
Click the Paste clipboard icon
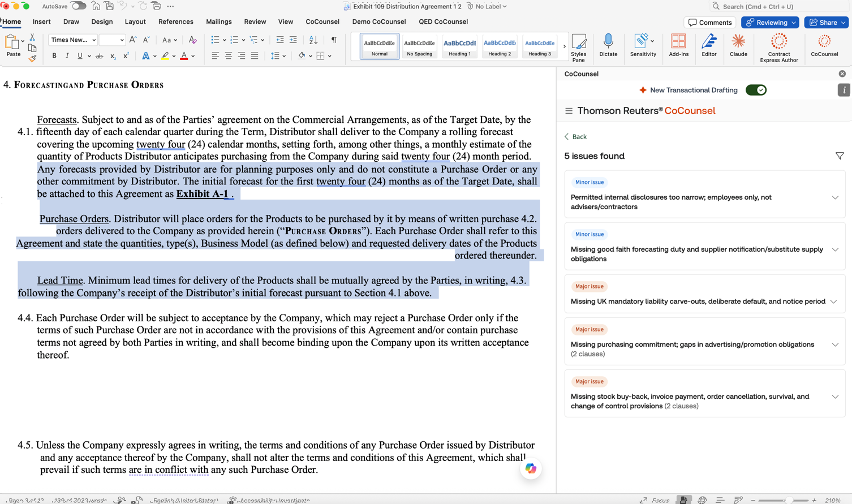point(12,42)
